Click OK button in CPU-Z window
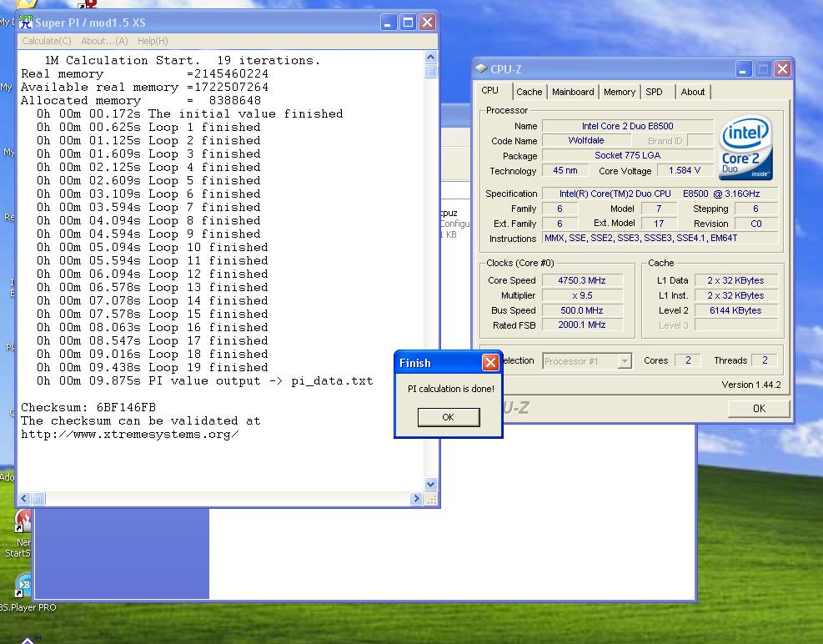Image resolution: width=823 pixels, height=644 pixels. (x=759, y=408)
